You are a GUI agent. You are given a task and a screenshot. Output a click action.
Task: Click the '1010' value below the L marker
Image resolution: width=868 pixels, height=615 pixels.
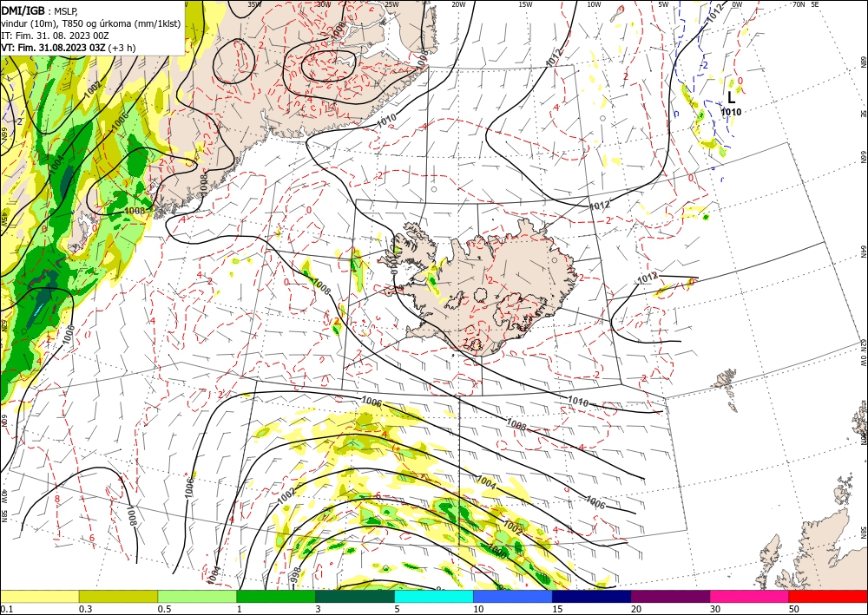(x=731, y=112)
